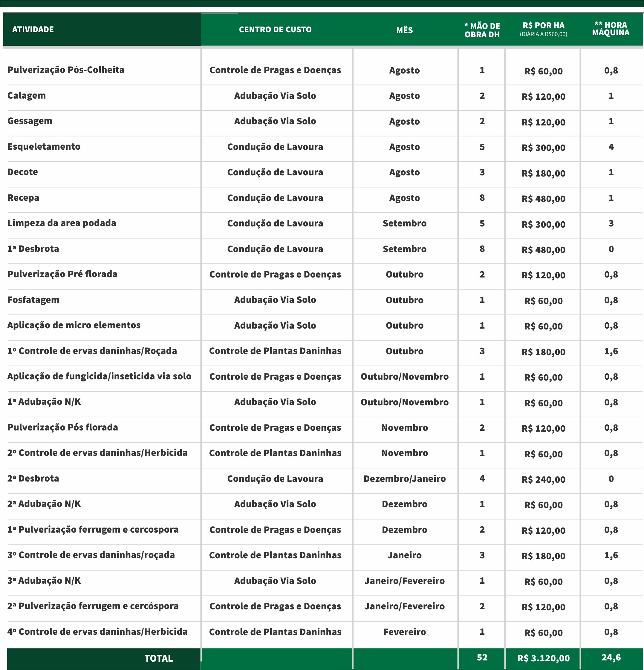Viewport: 644px width, 670px height.
Task: Click R$ 60,00 in Pulverização Pós-Colheita row
Action: coord(544,71)
